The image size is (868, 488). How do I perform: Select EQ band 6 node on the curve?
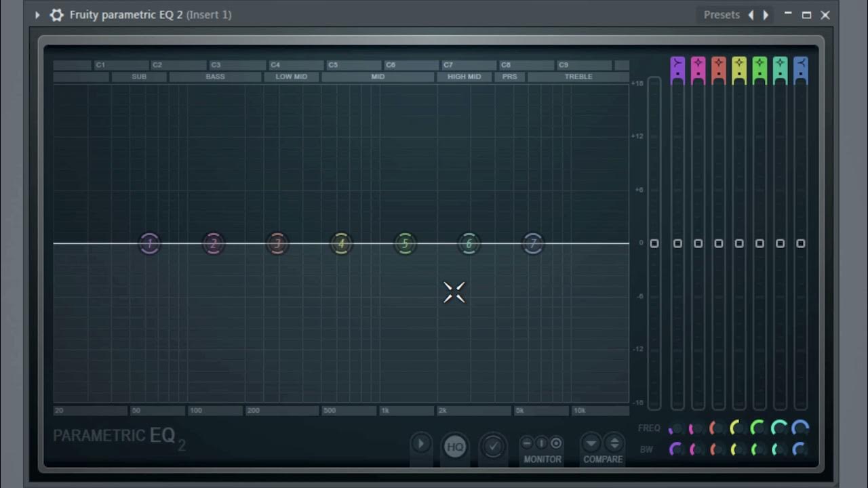pyautogui.click(x=469, y=243)
